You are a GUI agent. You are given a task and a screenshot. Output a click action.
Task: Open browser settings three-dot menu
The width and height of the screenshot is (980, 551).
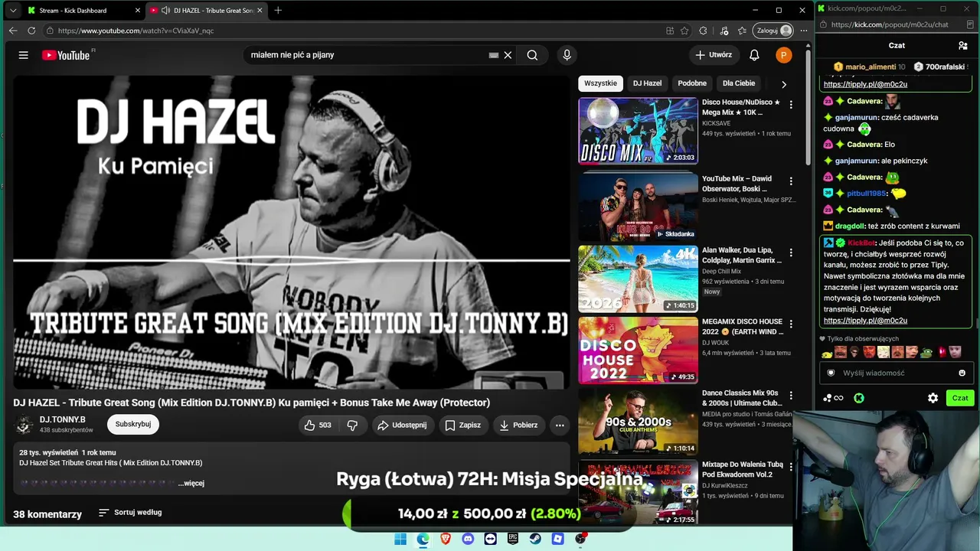[803, 31]
